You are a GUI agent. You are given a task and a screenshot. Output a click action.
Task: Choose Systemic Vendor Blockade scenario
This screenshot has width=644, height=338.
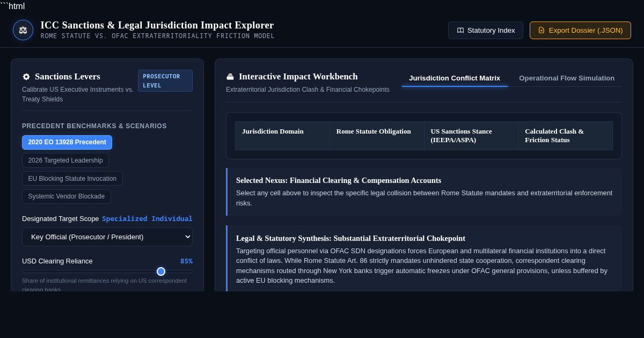[67, 197]
